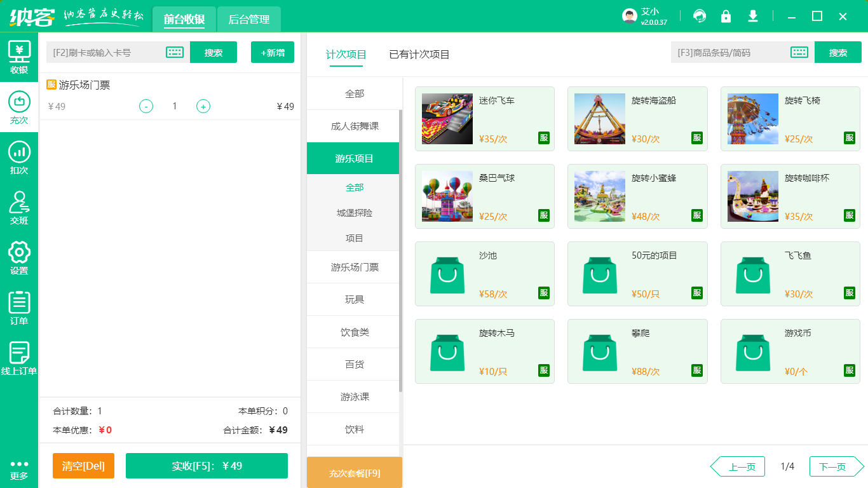Click the download icon in the title bar

tap(753, 15)
